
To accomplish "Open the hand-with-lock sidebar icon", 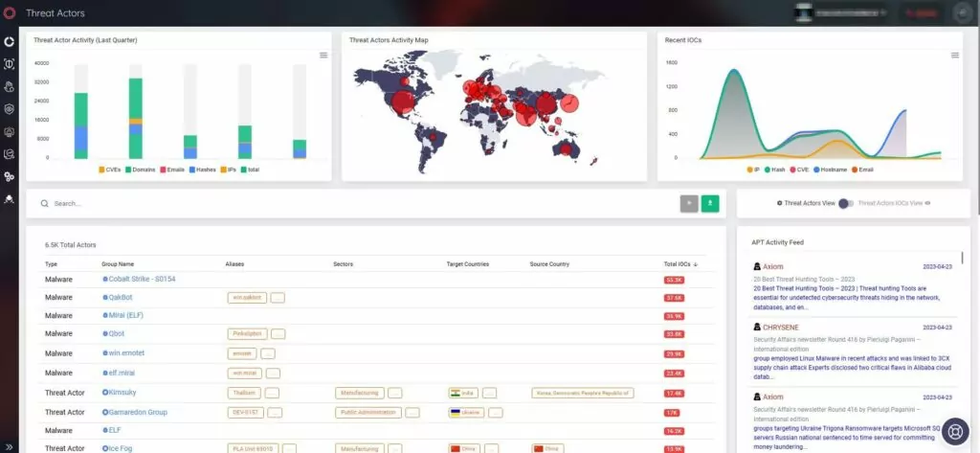I will [9, 86].
